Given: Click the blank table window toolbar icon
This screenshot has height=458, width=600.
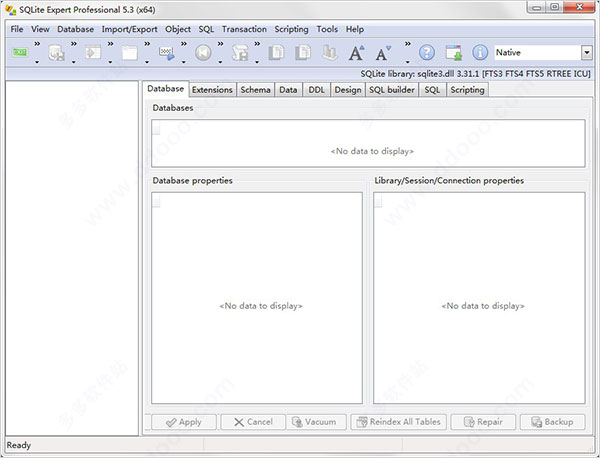Looking at the screenshot, I should tap(130, 52).
